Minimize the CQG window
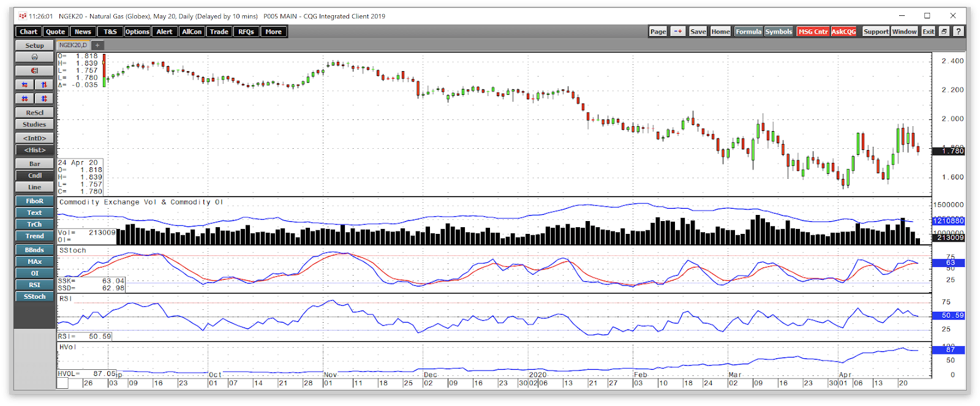The image size is (980, 406). [x=902, y=16]
